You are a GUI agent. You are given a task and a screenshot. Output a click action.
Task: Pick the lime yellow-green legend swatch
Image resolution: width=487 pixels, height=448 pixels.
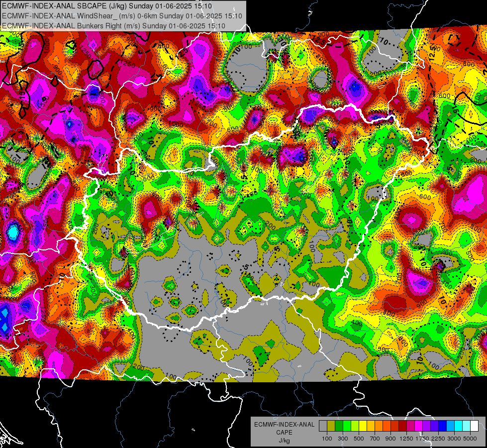(x=355, y=426)
